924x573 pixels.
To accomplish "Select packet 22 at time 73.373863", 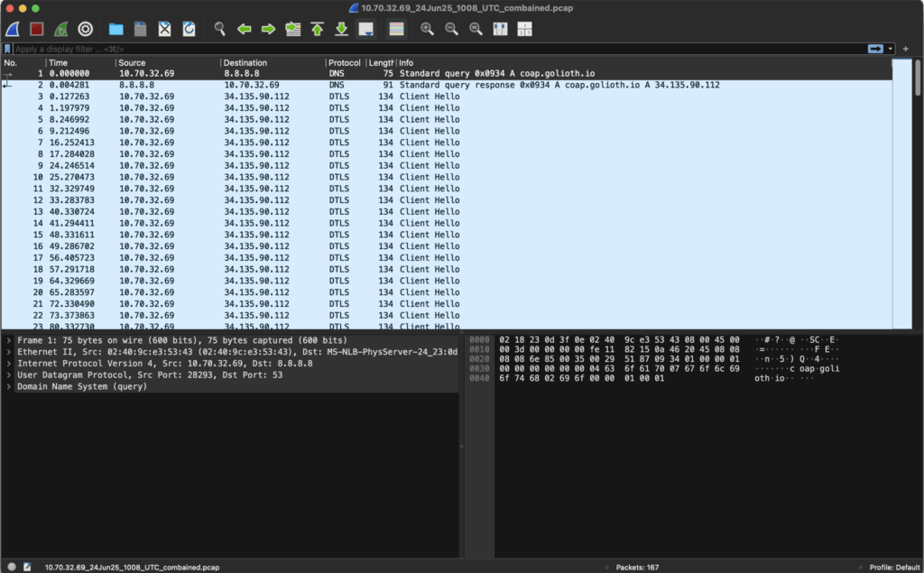I will [x=447, y=316].
